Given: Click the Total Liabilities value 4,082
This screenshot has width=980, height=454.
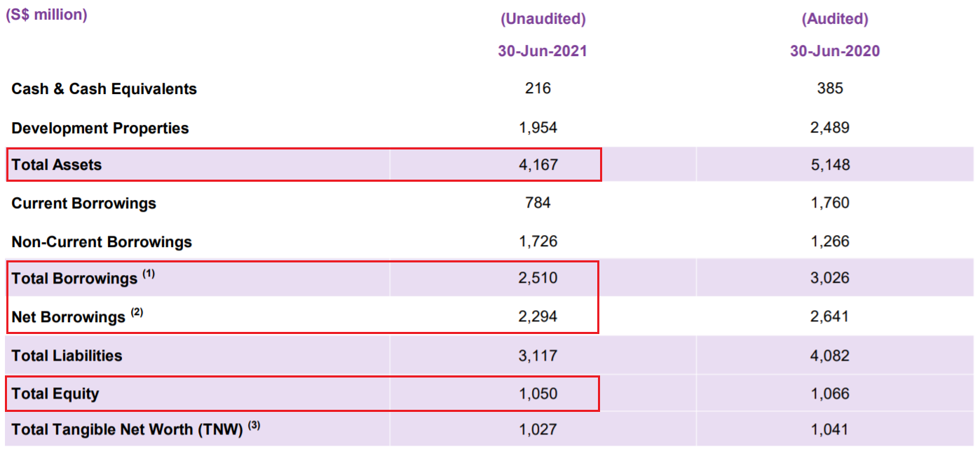Looking at the screenshot, I should coord(830,356).
